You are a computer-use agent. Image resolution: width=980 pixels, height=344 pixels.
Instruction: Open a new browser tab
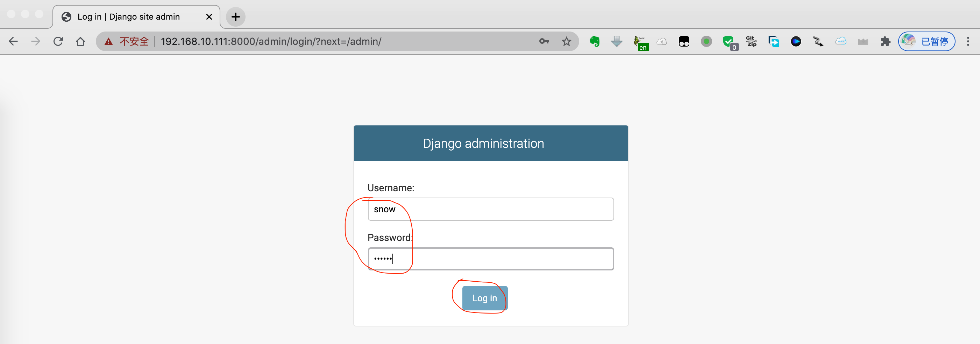click(235, 17)
